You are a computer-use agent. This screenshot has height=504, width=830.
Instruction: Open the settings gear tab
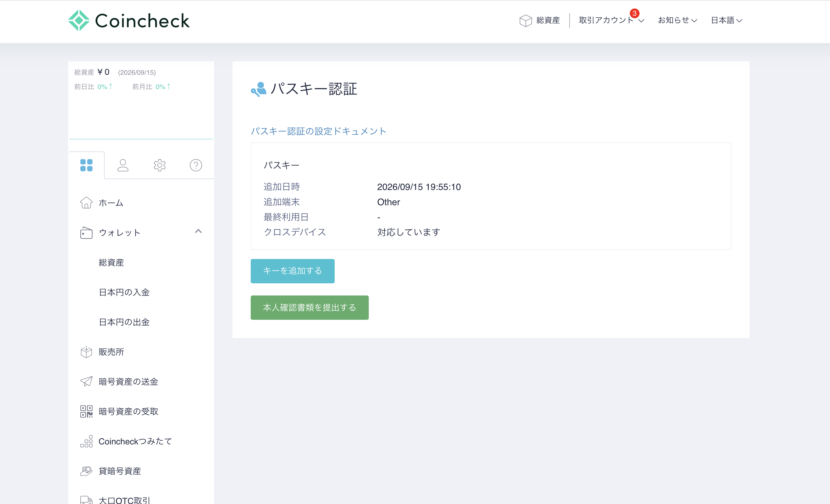(159, 165)
